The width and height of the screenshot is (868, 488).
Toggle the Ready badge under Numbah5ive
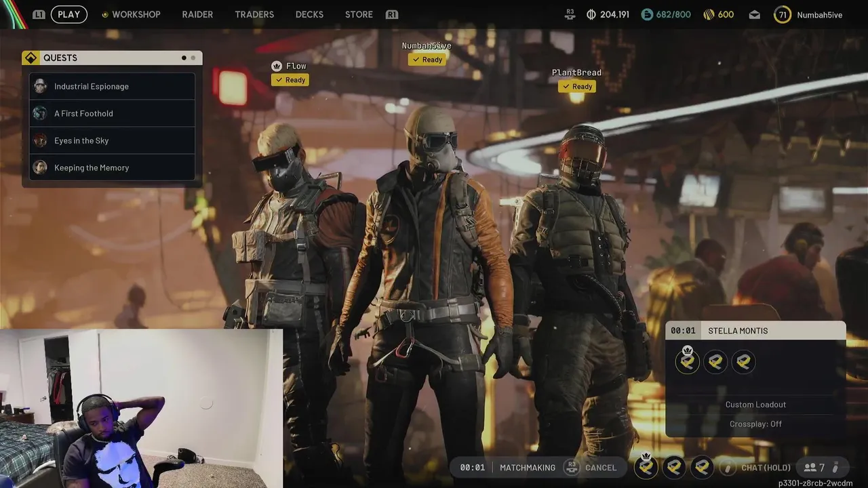point(427,60)
